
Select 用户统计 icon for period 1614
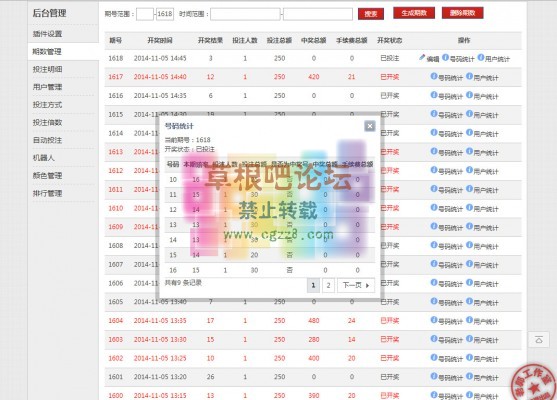click(469, 133)
